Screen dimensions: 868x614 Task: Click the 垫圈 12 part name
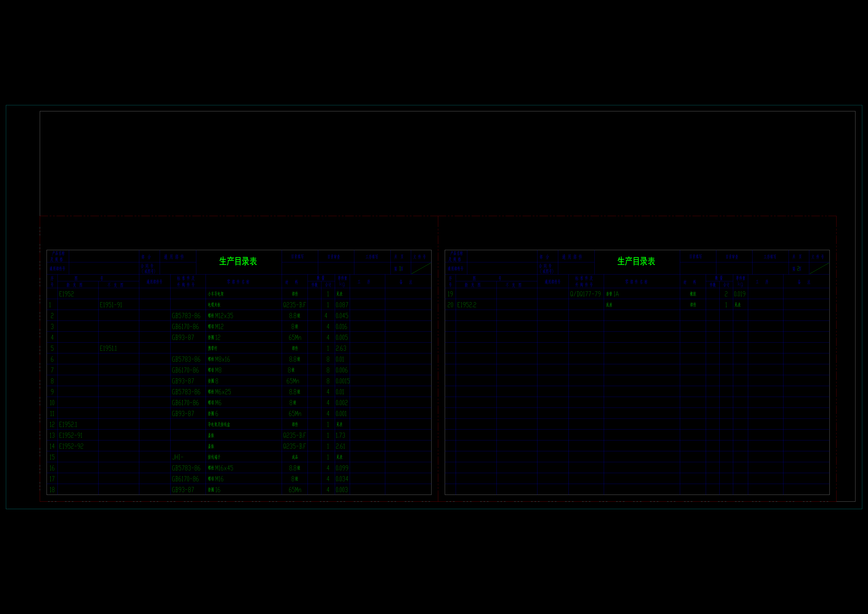pos(214,337)
